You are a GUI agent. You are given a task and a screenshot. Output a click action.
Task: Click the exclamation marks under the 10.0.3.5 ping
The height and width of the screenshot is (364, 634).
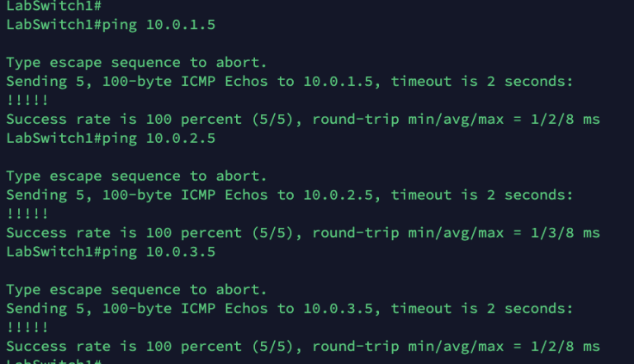[27, 328]
